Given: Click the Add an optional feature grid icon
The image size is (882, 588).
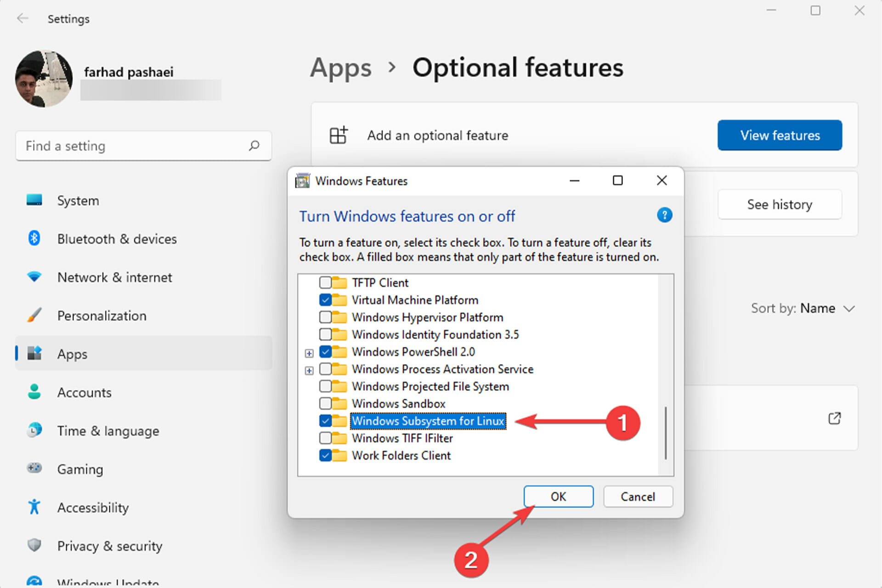Looking at the screenshot, I should (x=339, y=135).
